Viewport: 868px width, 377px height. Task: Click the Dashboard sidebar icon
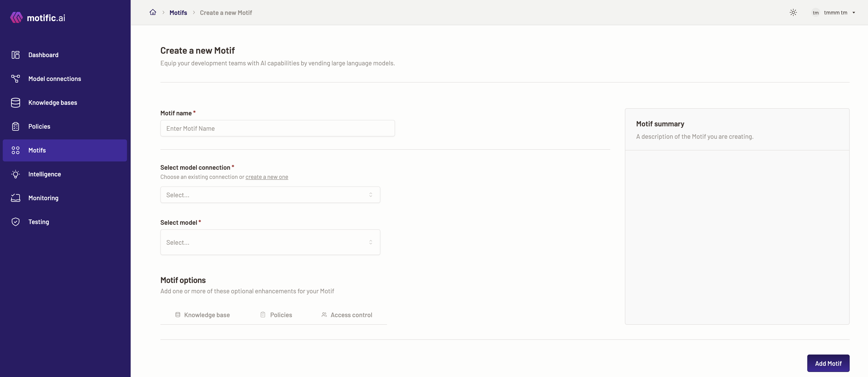(x=15, y=55)
